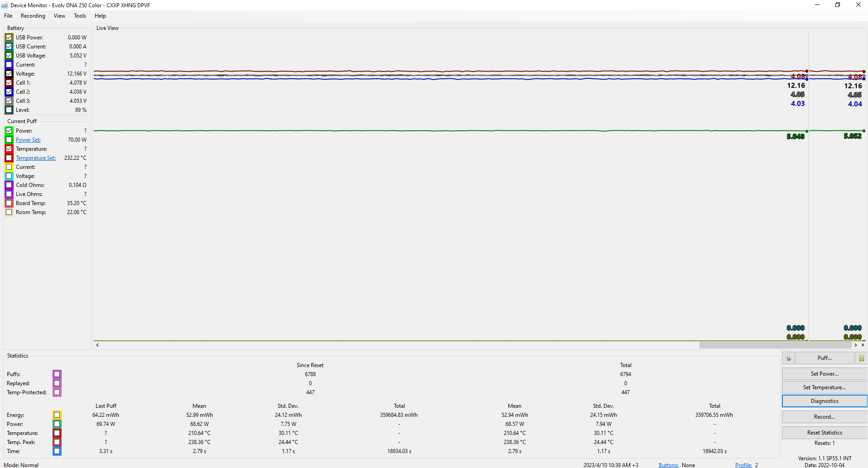Minimize the Device Monitor window
This screenshot has width=868, height=468.
[x=817, y=5]
